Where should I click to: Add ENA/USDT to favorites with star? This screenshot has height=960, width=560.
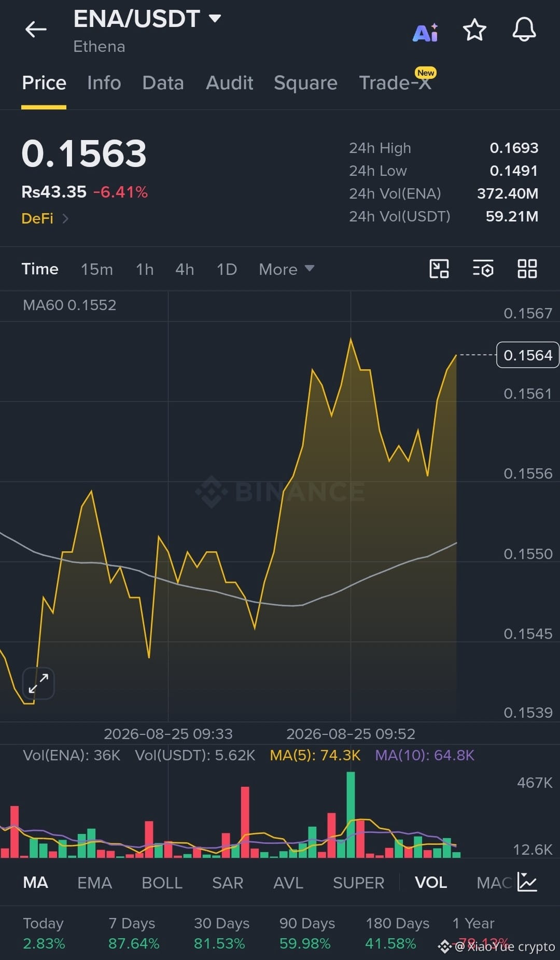[474, 30]
